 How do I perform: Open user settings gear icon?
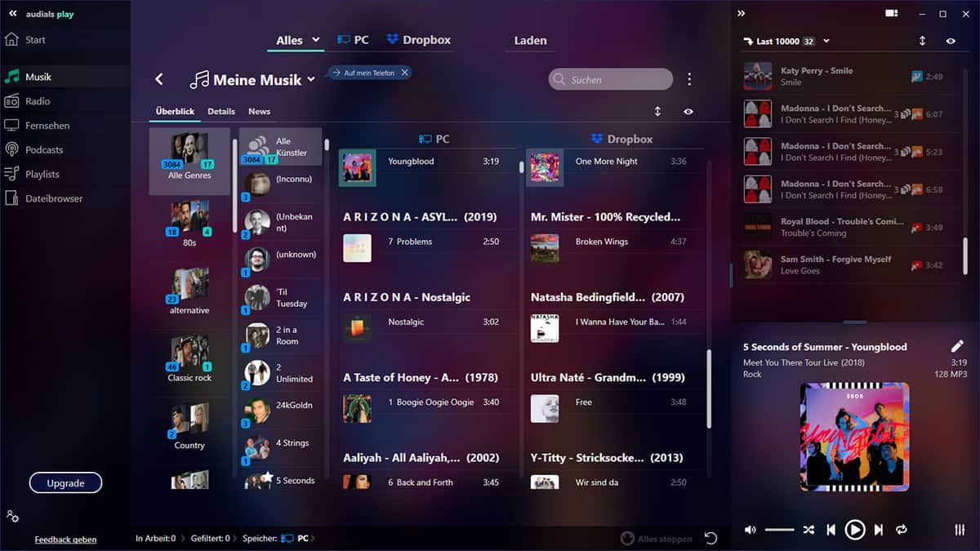pos(12,516)
